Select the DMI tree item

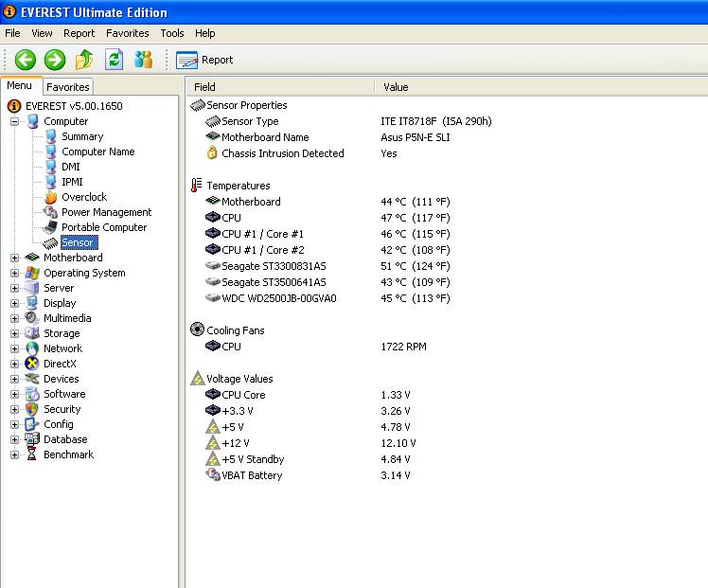click(x=70, y=167)
